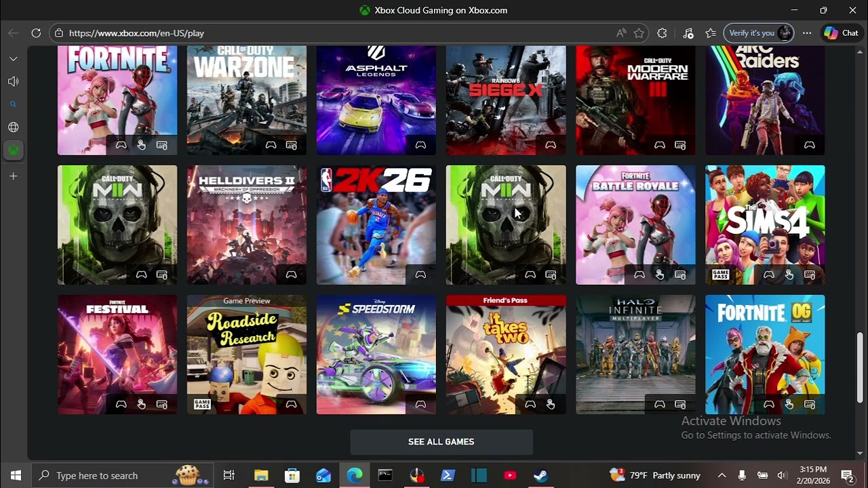Open Call of Duty Modern Warfare III card
Screen dimensions: 868x488
tap(635, 100)
